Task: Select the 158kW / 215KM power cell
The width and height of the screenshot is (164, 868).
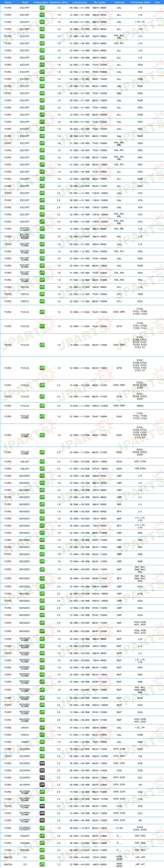Action: coord(100,406)
